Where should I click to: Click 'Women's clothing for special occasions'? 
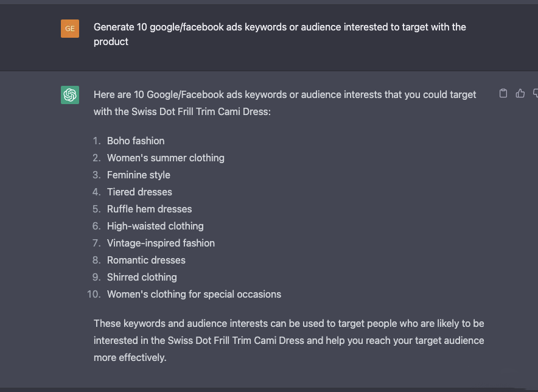click(x=194, y=294)
